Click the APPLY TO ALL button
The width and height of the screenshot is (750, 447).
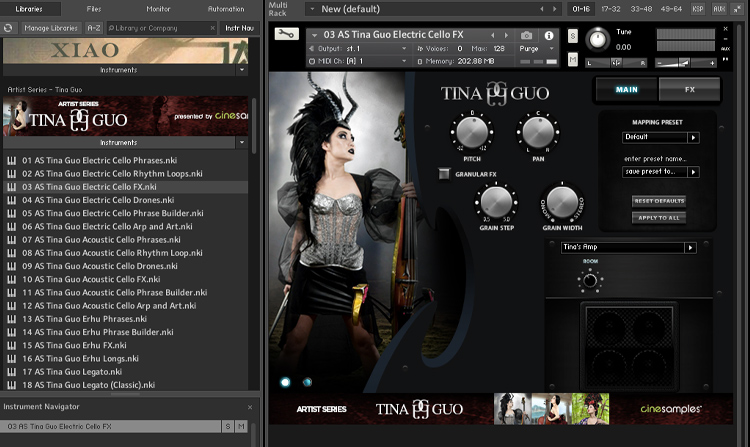pyautogui.click(x=659, y=218)
